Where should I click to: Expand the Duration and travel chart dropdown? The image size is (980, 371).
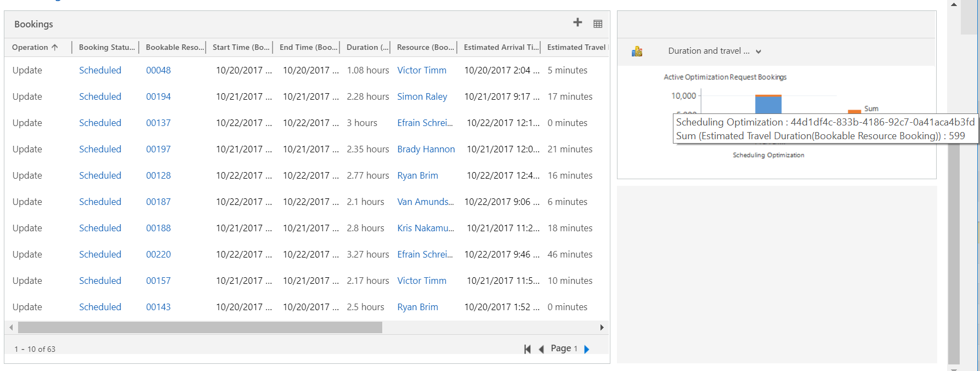(758, 52)
